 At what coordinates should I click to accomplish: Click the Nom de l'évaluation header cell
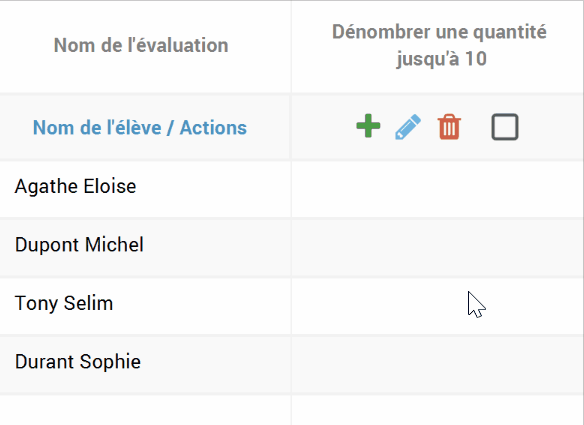(x=145, y=46)
